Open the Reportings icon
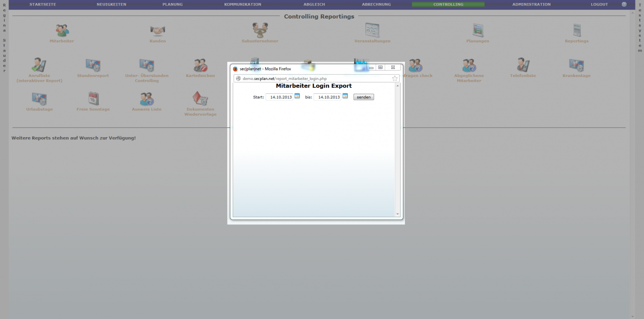Viewport: 644px width, 319px height. [577, 31]
